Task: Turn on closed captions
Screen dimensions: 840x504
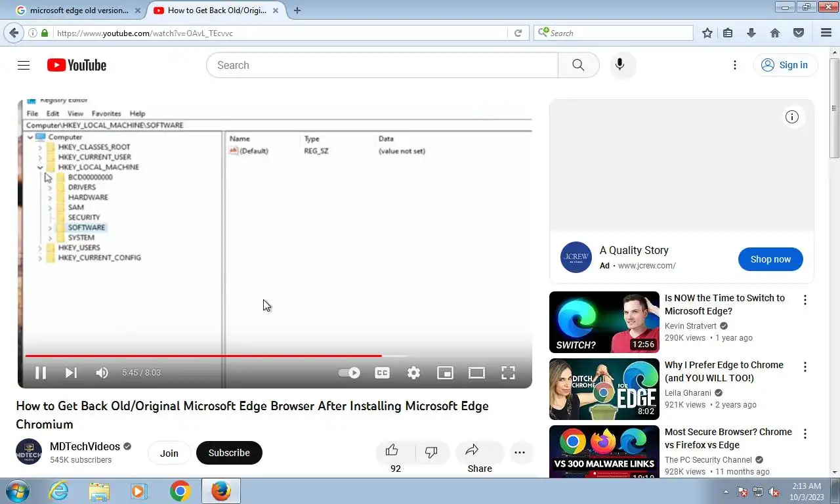Action: click(382, 373)
